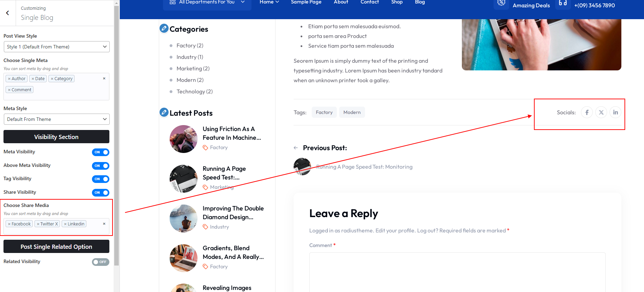644x292 pixels.
Task: Open Modern (2) category
Action: point(190,80)
